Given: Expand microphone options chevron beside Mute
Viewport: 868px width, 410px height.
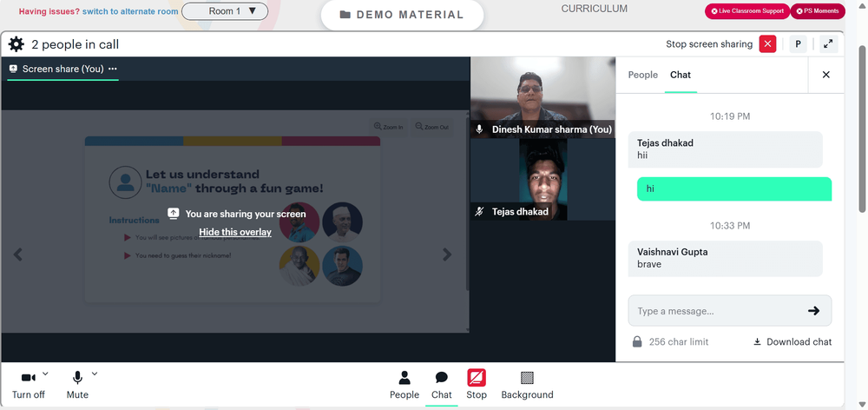Looking at the screenshot, I should point(95,374).
